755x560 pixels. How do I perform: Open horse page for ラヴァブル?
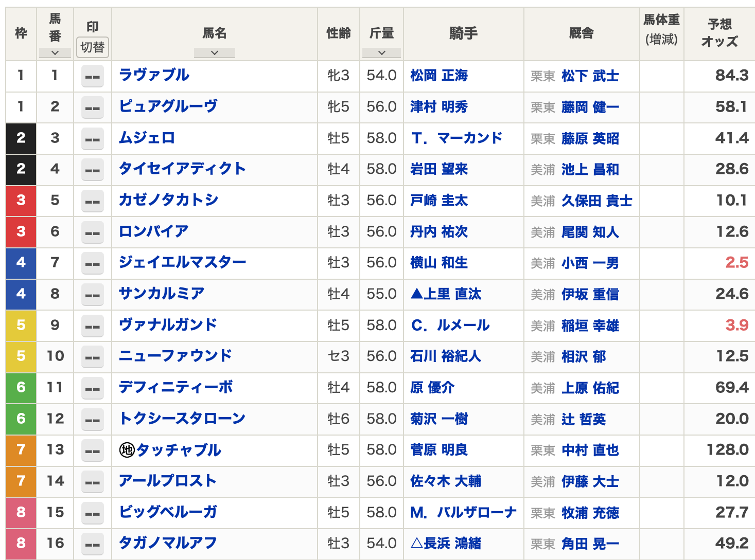154,76
